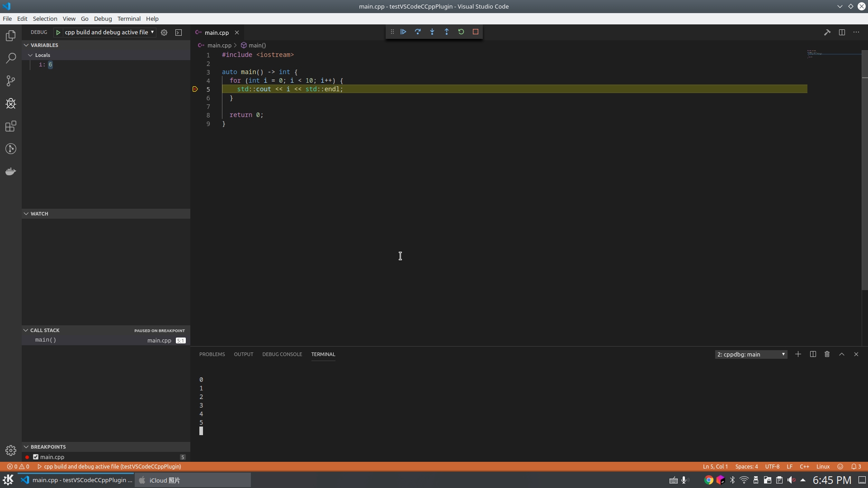This screenshot has width=868, height=488.
Task: Click the breakpoint marker on line 5
Action: [x=195, y=89]
